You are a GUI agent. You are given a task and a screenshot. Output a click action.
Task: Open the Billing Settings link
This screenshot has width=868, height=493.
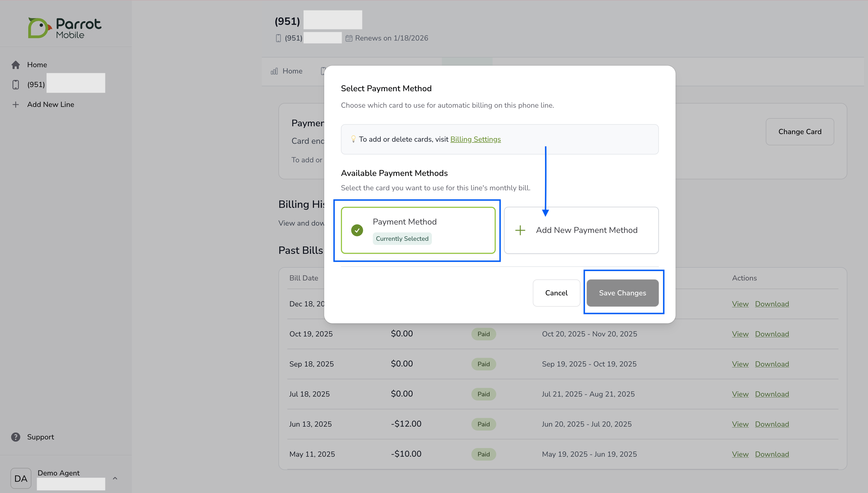pos(475,139)
